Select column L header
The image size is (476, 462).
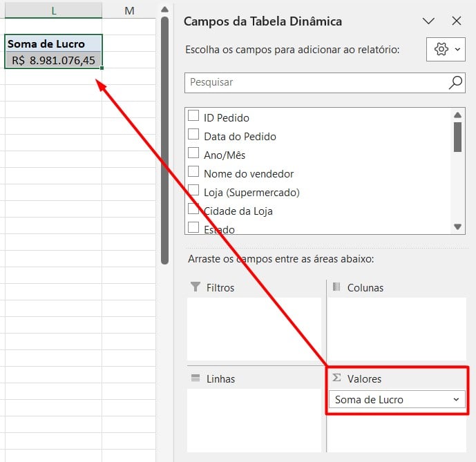click(53, 10)
